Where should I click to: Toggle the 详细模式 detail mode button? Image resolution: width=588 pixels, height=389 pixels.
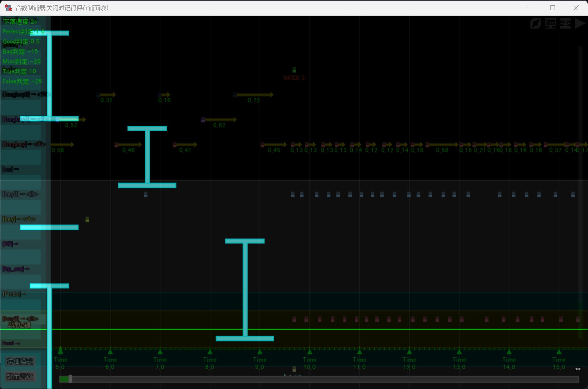tap(20, 361)
